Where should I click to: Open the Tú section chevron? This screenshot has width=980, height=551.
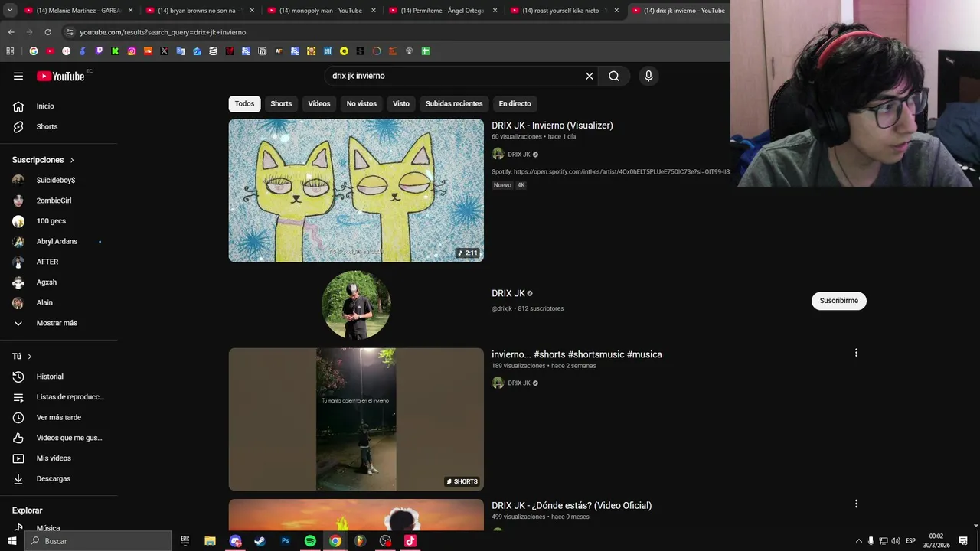(x=30, y=357)
